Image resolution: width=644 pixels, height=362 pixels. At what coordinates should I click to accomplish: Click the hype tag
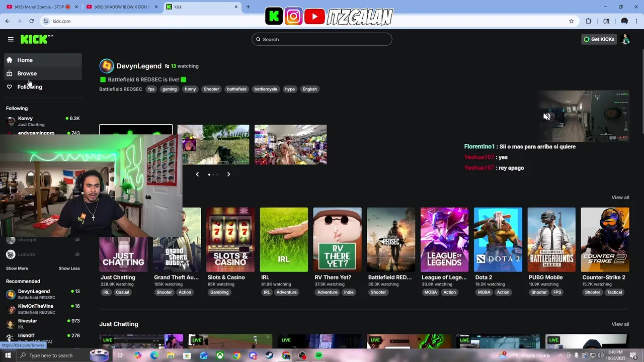[x=290, y=89]
